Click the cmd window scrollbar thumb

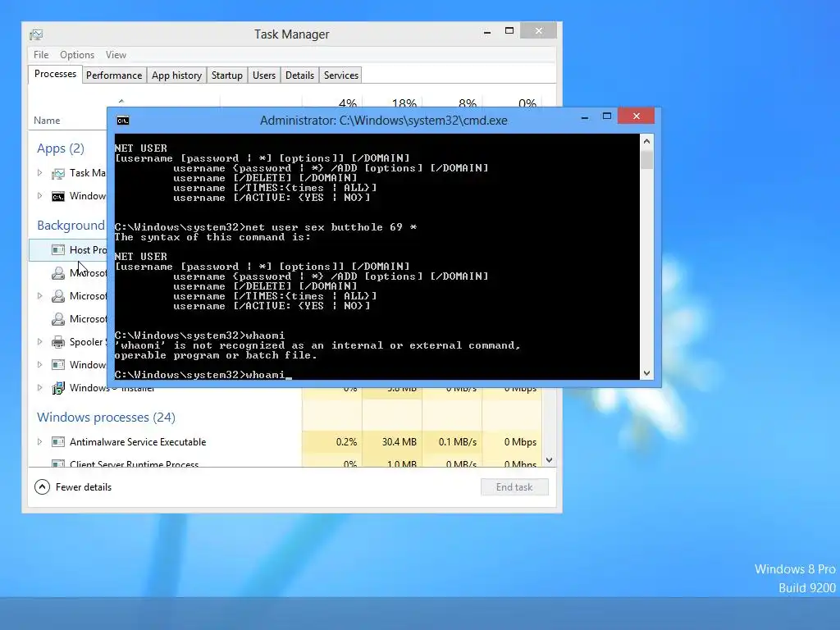click(x=646, y=160)
